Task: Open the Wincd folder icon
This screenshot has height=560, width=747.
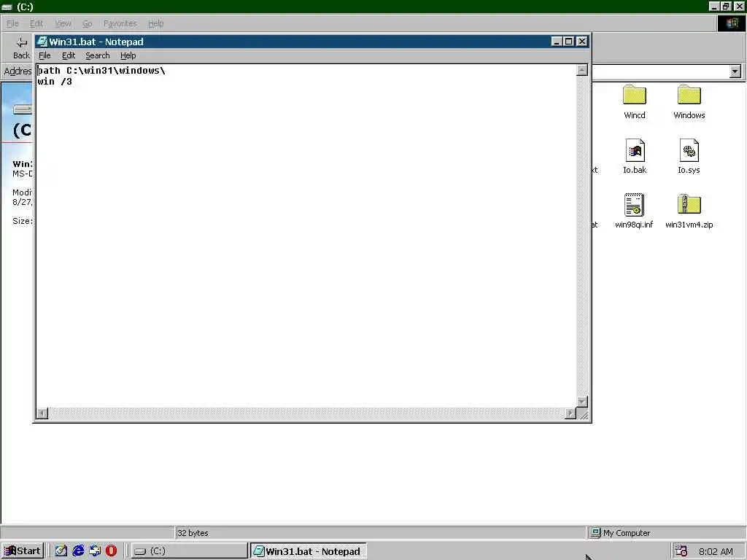Action: 634,96
